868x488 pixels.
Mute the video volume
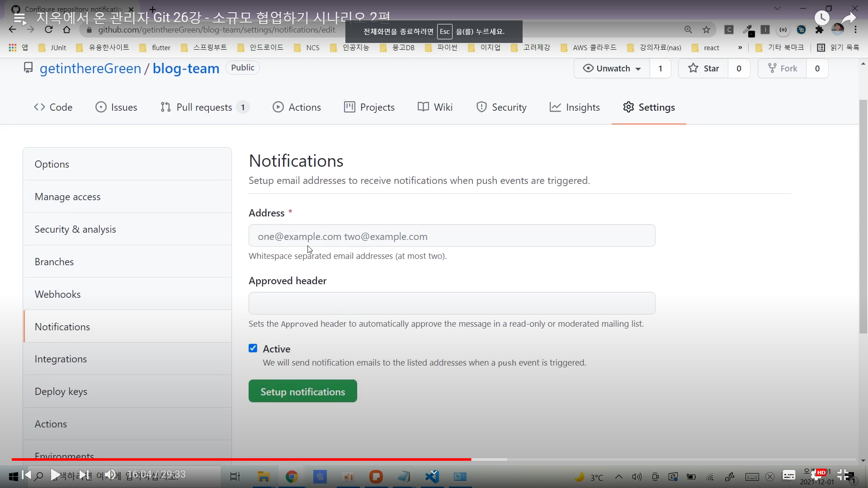(x=110, y=475)
